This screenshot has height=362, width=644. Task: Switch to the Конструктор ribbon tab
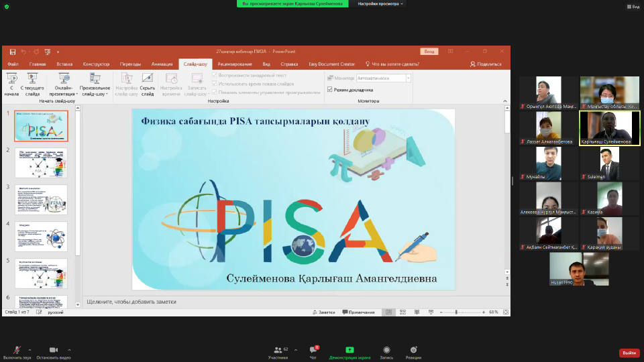tap(96, 64)
